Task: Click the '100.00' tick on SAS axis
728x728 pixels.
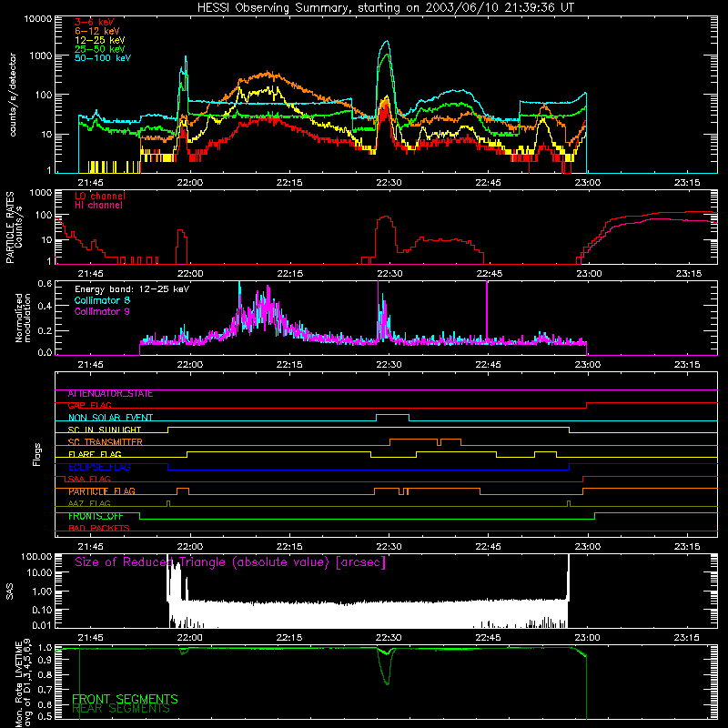Action: (x=36, y=556)
